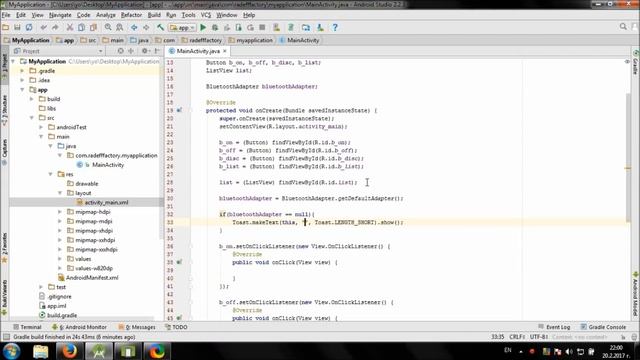This screenshot has height=360, width=640.
Task: Click the Back navigation arrow
Action: 134,27
